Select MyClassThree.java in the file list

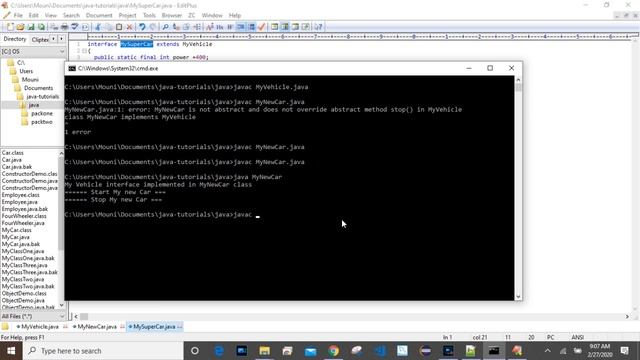(24, 265)
